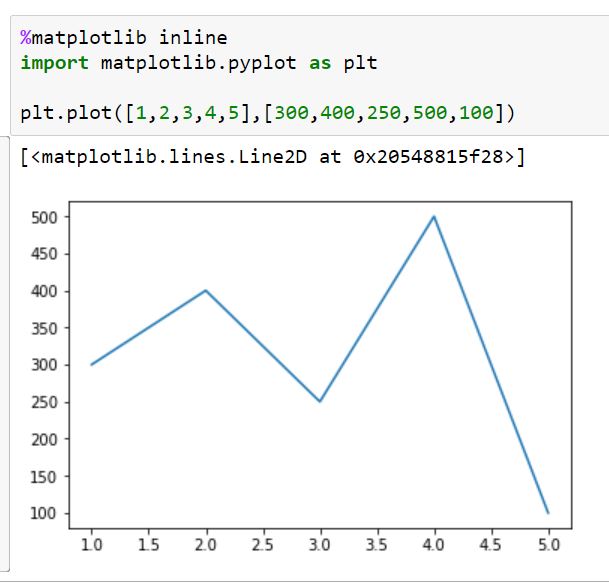Click the %matplotlib inline magic line
This screenshot has height=583, width=609.
[124, 39]
